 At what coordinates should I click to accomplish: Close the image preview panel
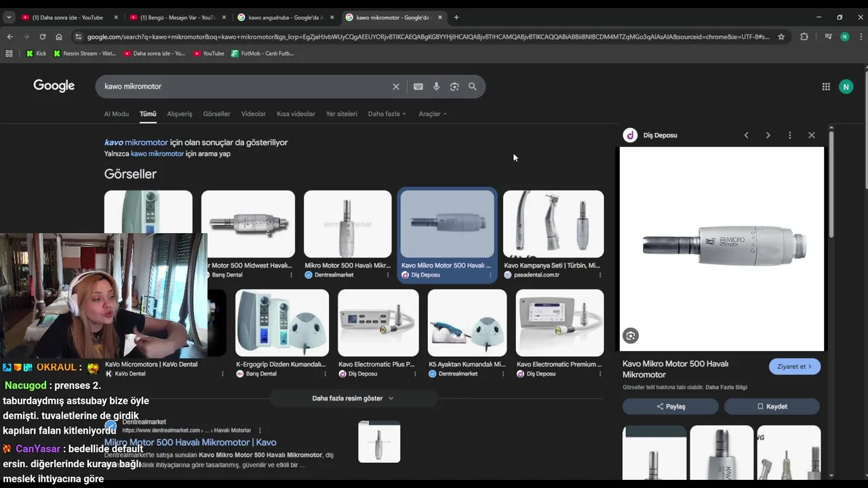811,135
